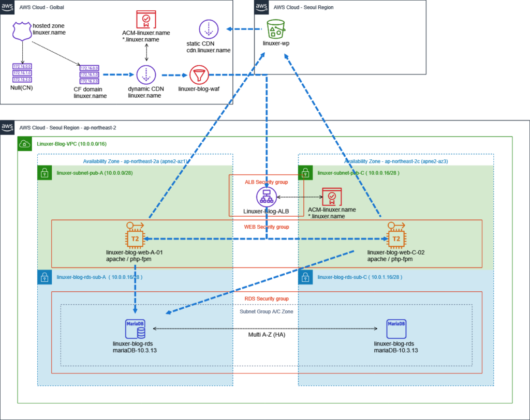This screenshot has height=420, width=530.
Task: Click the Route 53 hosted zone shield icon
Action: [22, 32]
